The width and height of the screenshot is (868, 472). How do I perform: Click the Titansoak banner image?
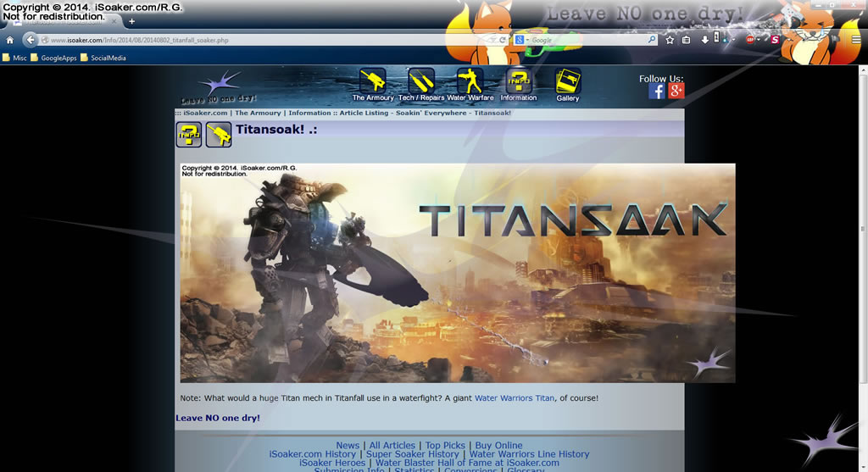tap(458, 273)
